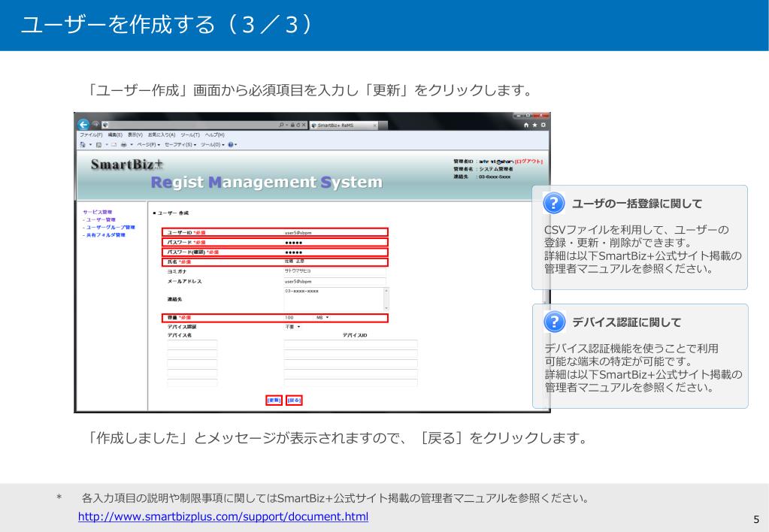Open the 表示(V) menu
Viewport: 769px width, 532px height.
pos(135,135)
